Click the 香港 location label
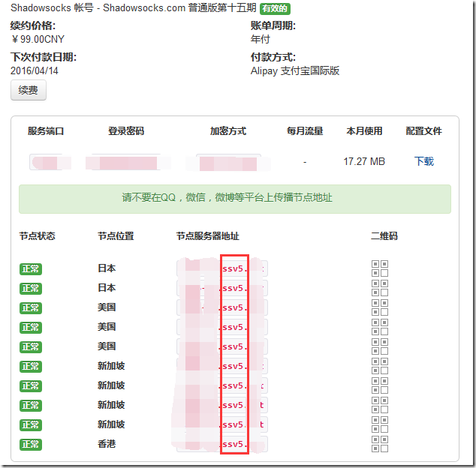Screen dimensions: 476x468 click(107, 444)
